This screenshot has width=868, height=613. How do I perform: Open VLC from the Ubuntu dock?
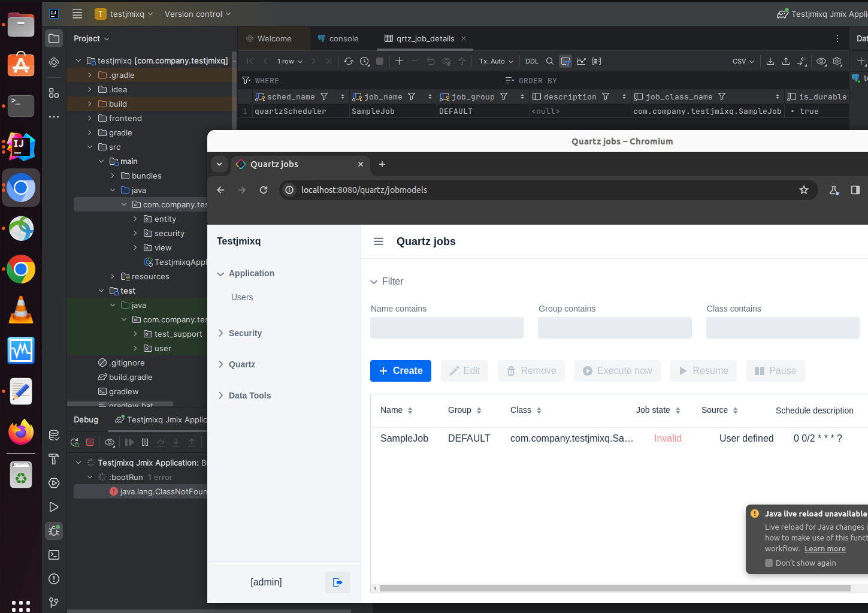[x=21, y=310]
